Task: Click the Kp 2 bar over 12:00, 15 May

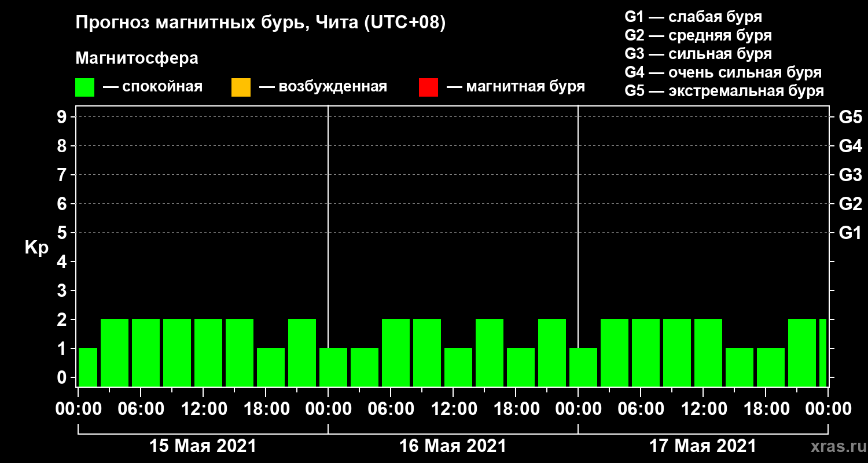Action: pyautogui.click(x=208, y=352)
